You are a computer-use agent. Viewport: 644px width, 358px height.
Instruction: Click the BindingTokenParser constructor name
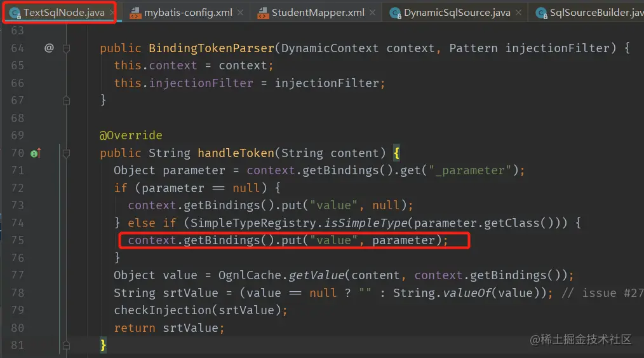click(211, 48)
